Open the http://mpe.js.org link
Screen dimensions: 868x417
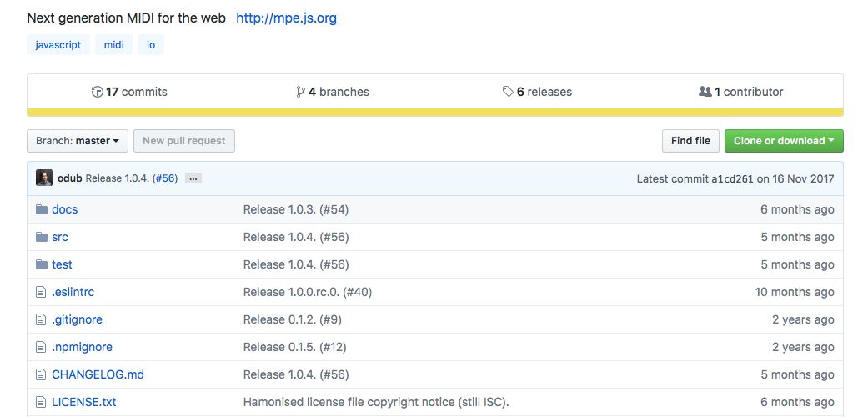pos(286,18)
